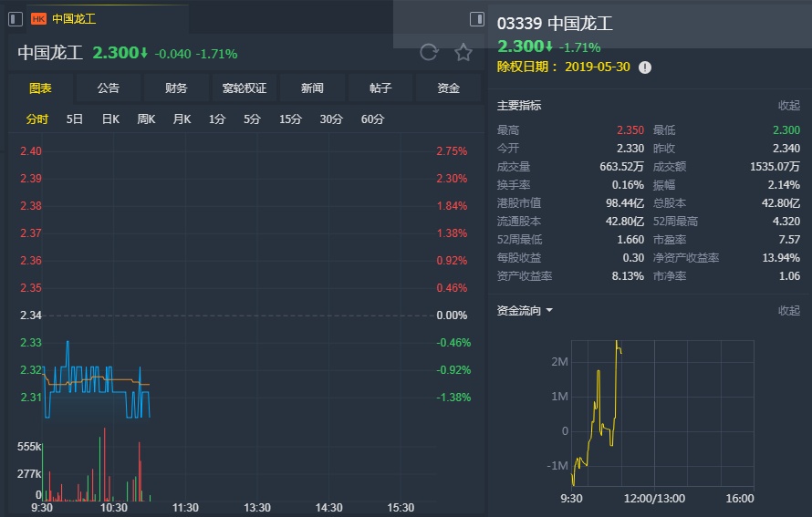Select the 60分 chart interval
Image resolution: width=812 pixels, height=517 pixels.
(x=372, y=119)
